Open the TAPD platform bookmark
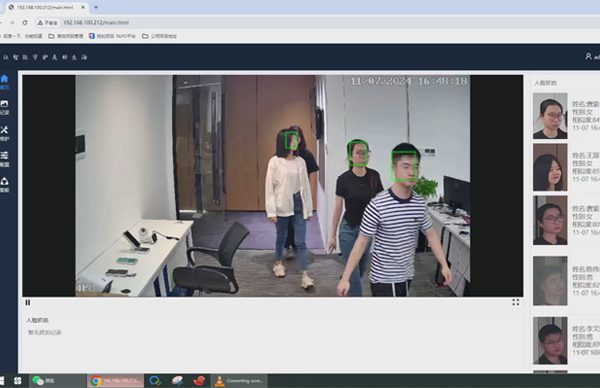The image size is (600, 388). point(112,36)
